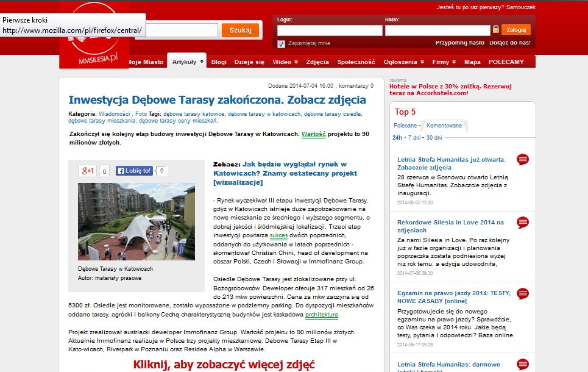Click the orange Szukaj search button
This screenshot has width=588, height=372.
pyautogui.click(x=240, y=30)
